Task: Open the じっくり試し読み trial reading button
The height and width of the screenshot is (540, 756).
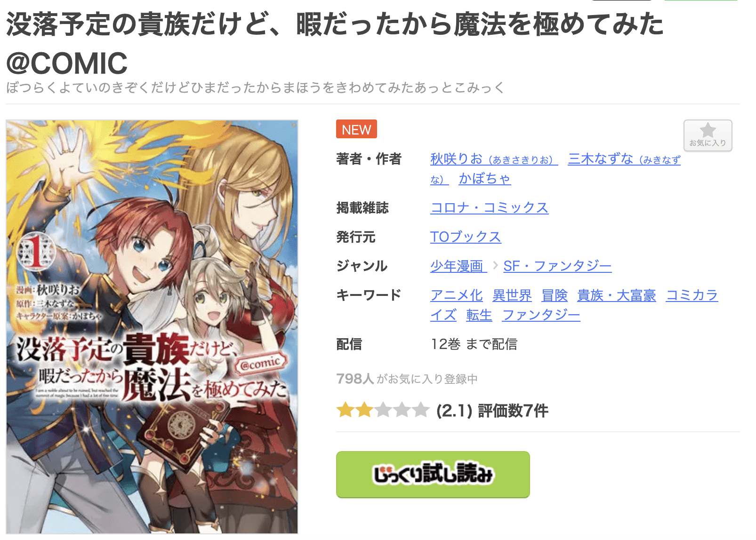Action: [433, 474]
